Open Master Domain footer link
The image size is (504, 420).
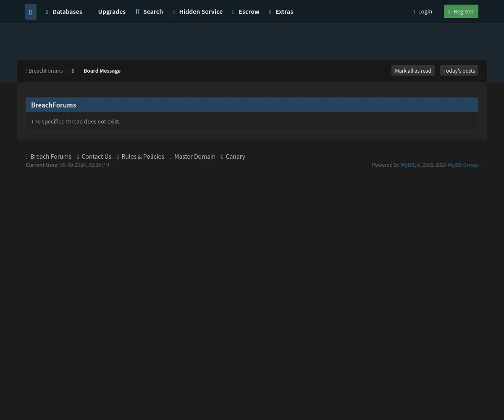click(x=192, y=156)
